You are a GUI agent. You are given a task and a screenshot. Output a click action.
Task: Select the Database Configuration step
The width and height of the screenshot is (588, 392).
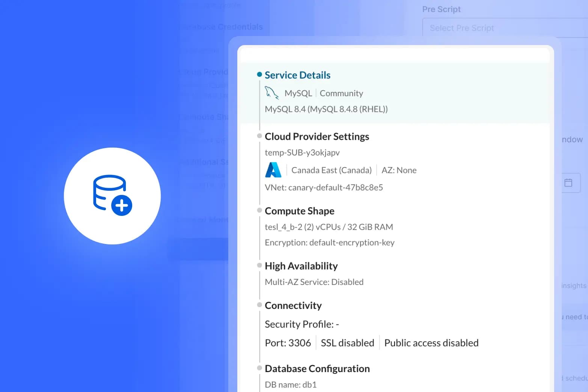317,369
